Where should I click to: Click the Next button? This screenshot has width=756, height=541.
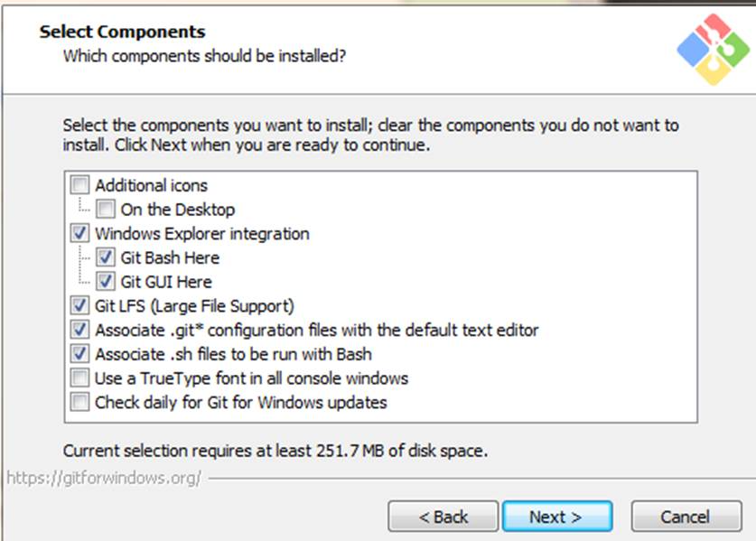click(x=557, y=517)
